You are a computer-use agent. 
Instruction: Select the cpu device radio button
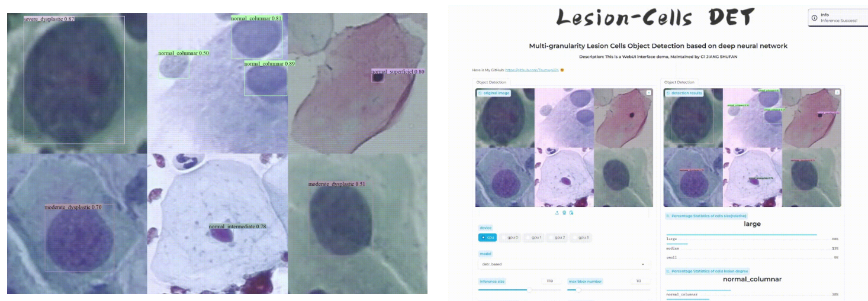click(487, 237)
